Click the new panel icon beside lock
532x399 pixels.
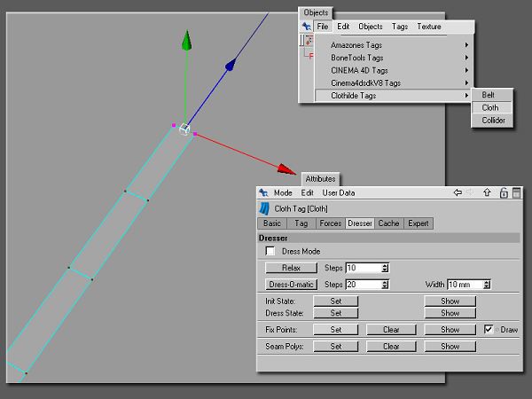(x=516, y=192)
